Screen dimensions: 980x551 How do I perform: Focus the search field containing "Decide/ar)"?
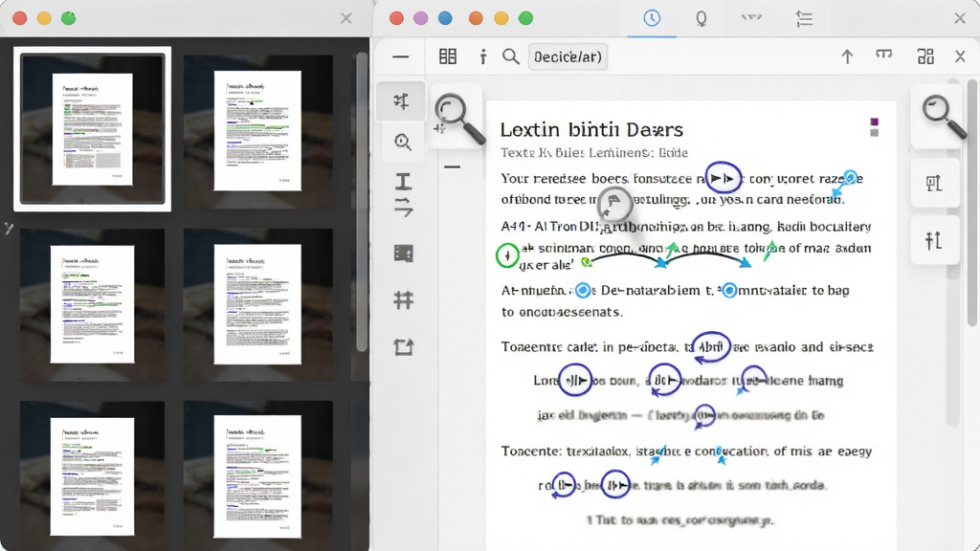coord(568,56)
